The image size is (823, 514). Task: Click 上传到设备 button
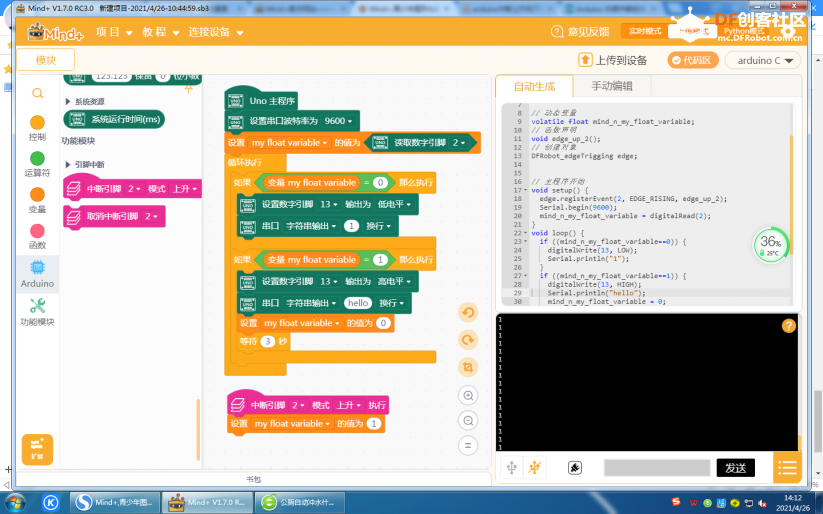click(613, 60)
